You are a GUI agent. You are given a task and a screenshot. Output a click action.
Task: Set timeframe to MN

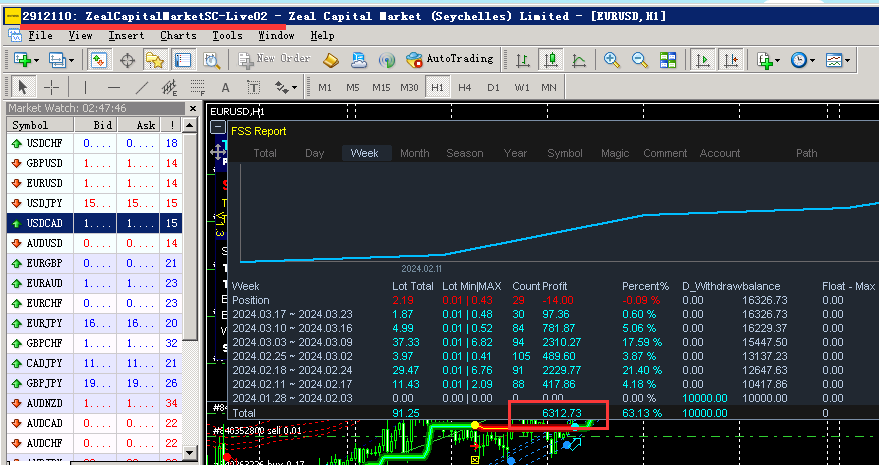pyautogui.click(x=549, y=88)
